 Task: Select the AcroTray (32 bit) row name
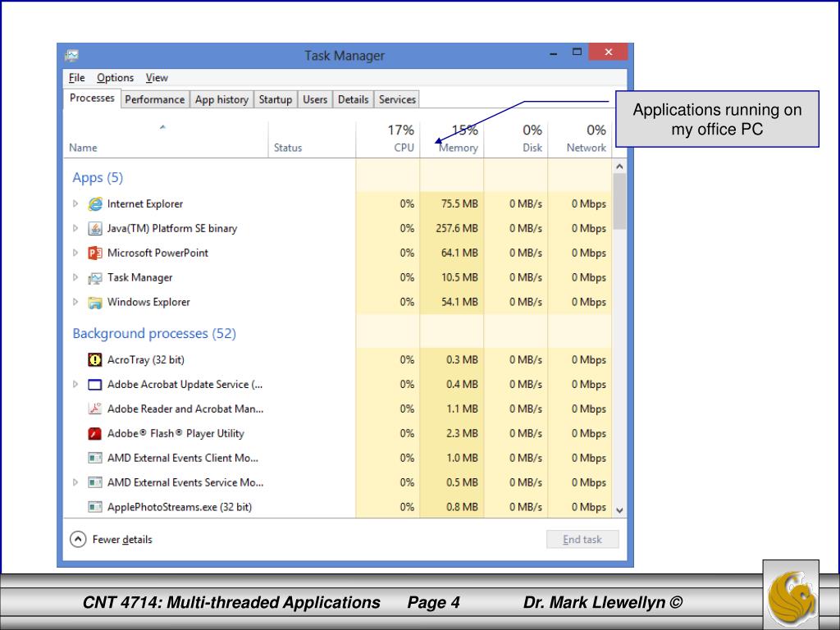(146, 359)
